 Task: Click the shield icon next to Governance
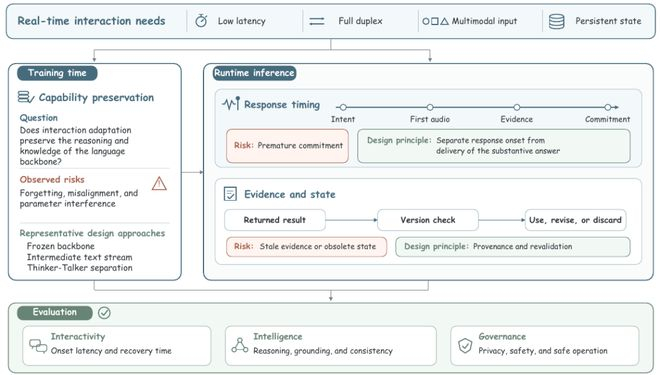465,345
